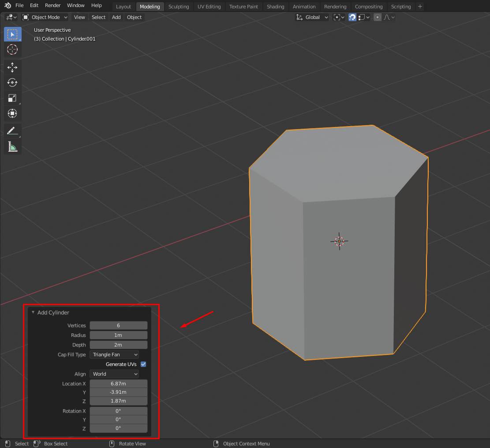Open the Window menu

pos(75,5)
